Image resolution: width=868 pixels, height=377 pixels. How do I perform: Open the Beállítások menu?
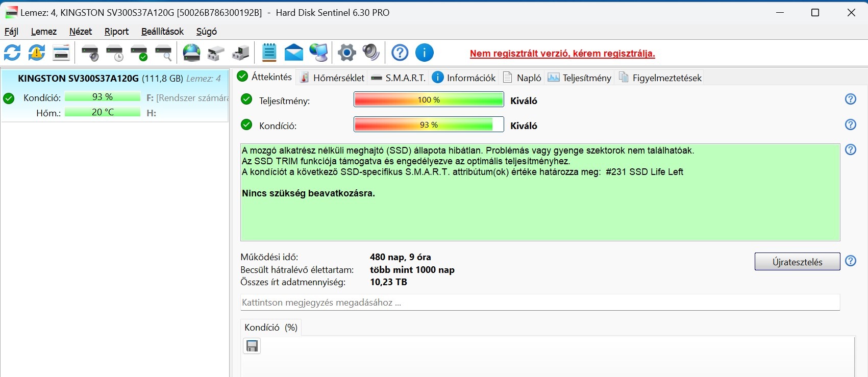point(162,32)
